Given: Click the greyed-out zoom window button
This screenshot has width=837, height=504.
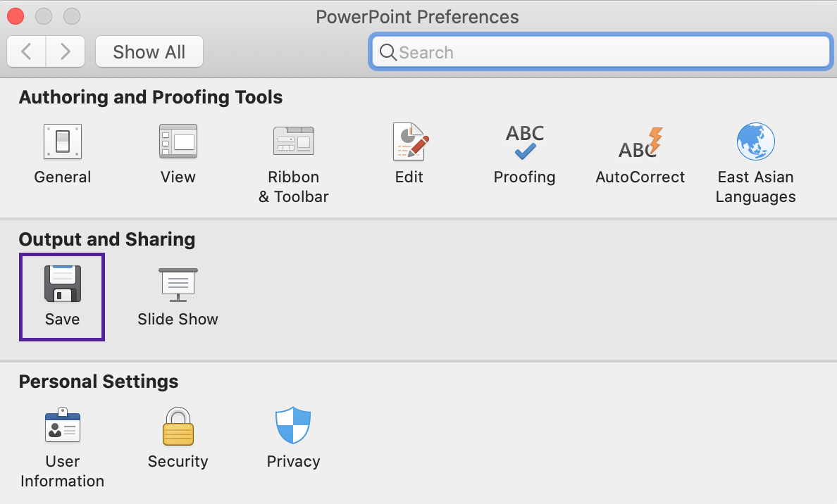Looking at the screenshot, I should [72, 16].
